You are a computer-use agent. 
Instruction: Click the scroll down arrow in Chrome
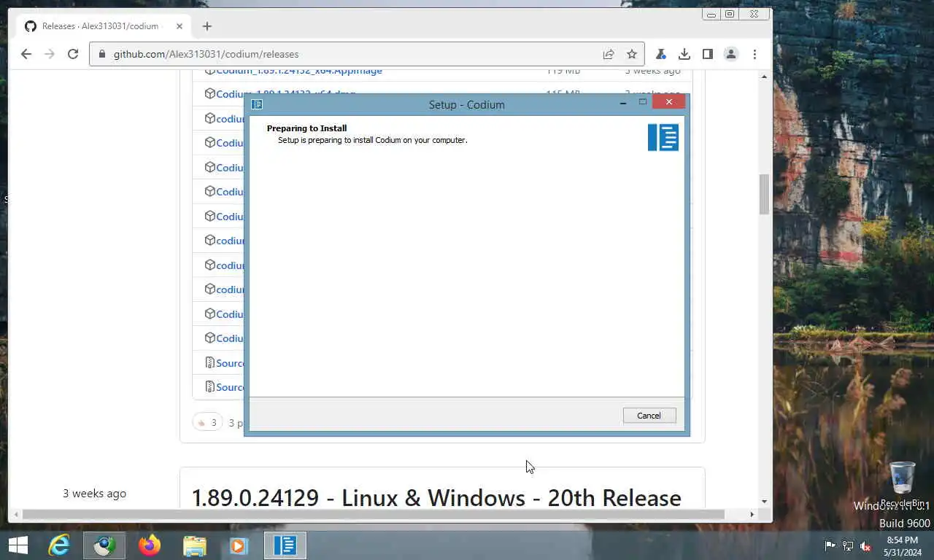[764, 502]
